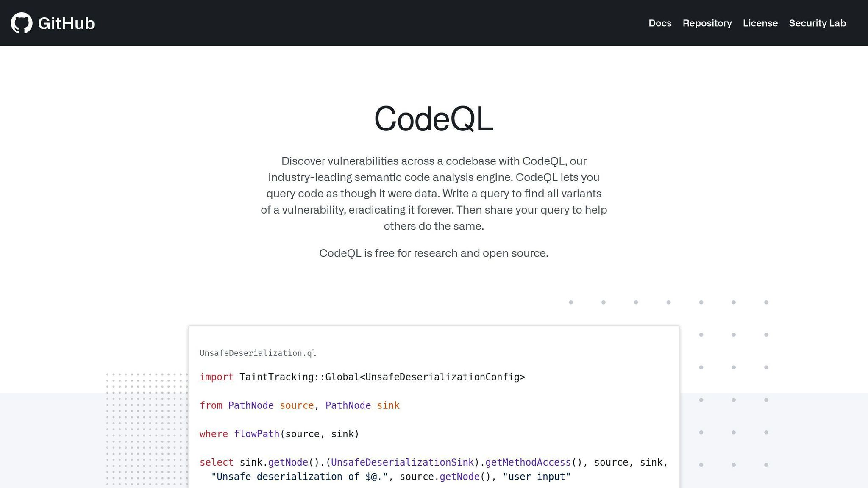This screenshot has width=868, height=488.
Task: Click the GitHub Octocat logo
Action: 22,23
